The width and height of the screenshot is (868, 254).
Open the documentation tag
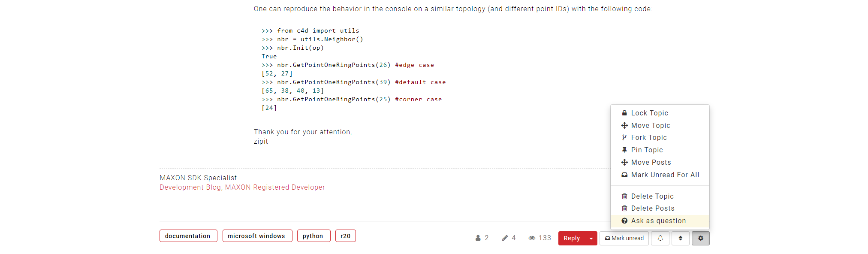188,236
